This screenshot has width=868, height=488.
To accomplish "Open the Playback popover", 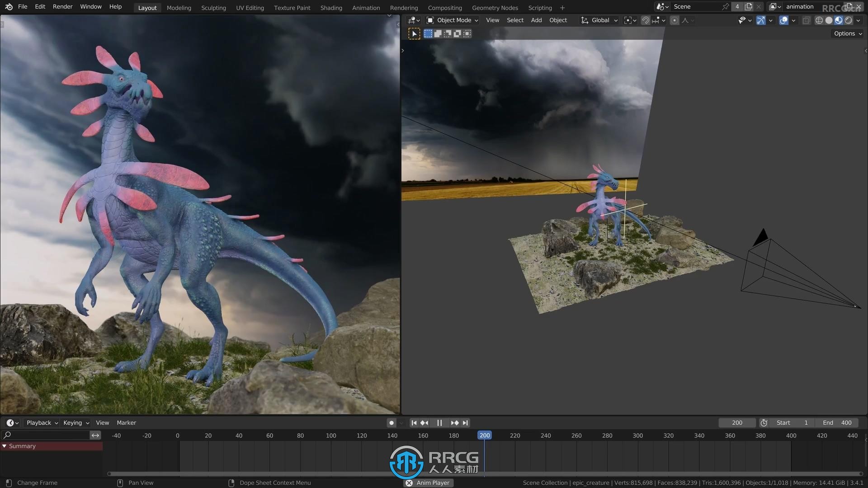I will 42,423.
